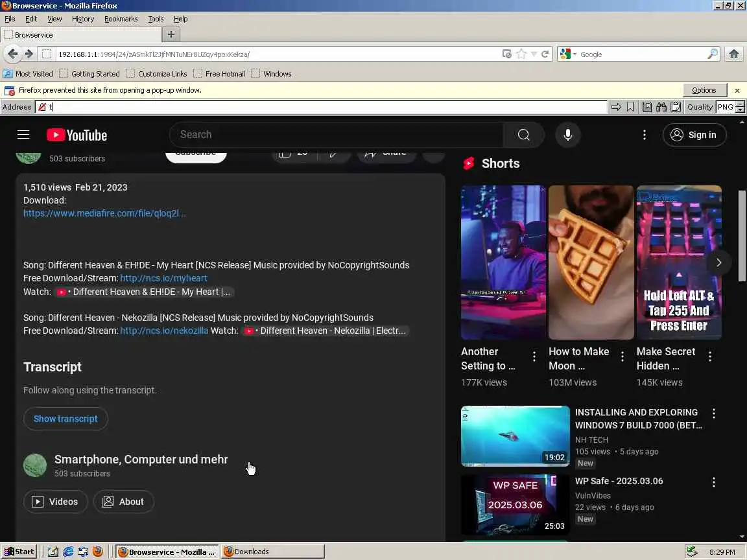Open Customize Links bookmark
This screenshot has height=560, width=747.
click(157, 74)
